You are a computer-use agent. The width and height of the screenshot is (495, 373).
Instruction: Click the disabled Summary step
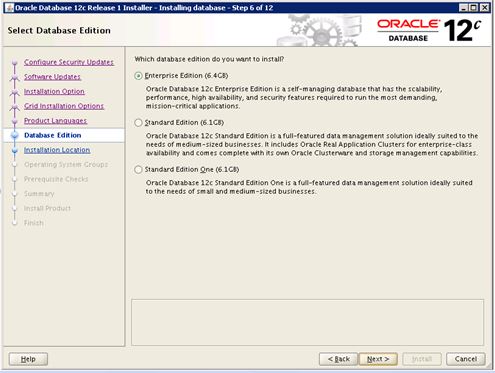[39, 194]
